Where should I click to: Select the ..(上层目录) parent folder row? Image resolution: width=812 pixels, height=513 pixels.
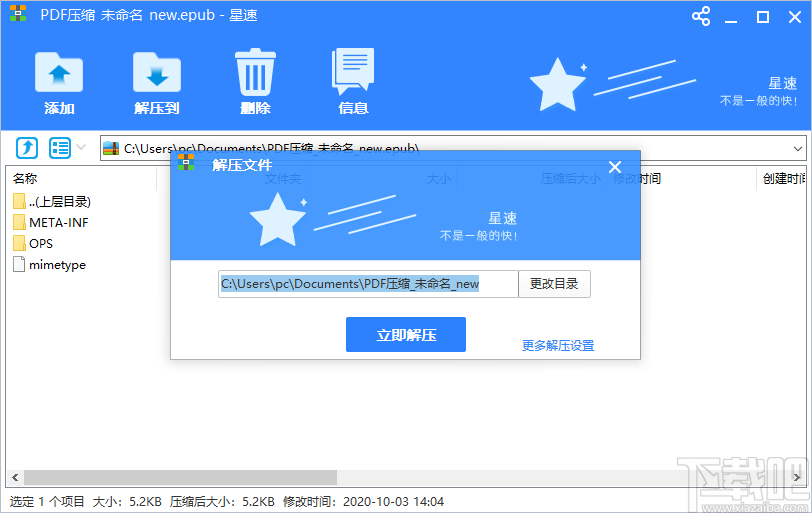click(52, 201)
